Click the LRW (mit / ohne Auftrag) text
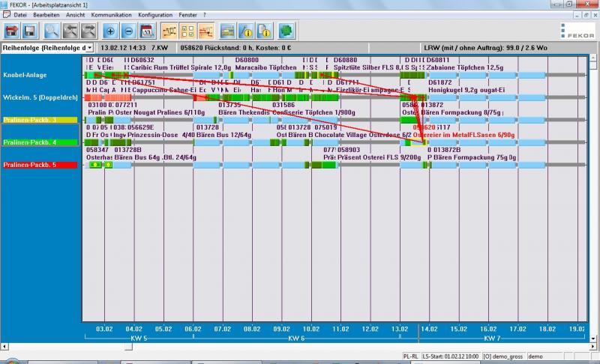The width and height of the screenshot is (600, 364). click(x=485, y=48)
